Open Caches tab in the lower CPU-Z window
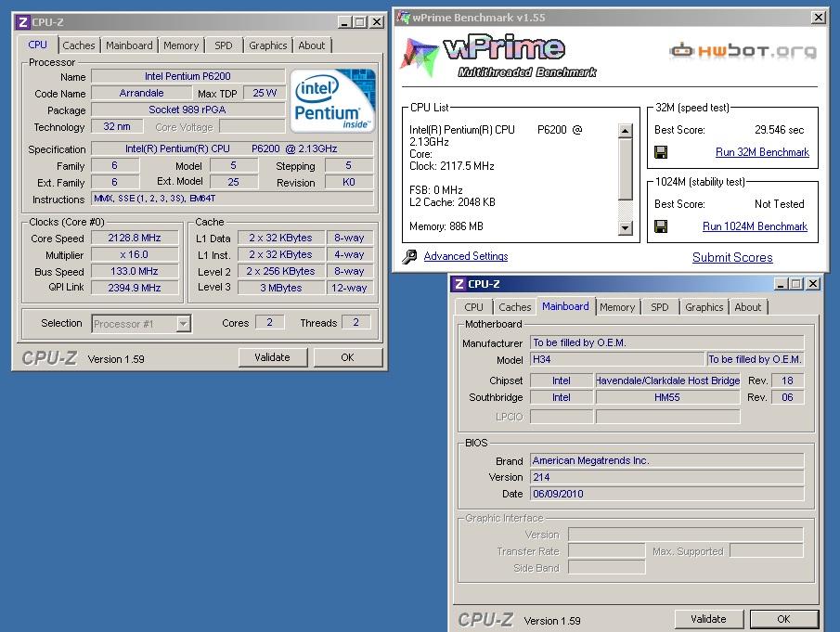This screenshot has width=840, height=632. (515, 307)
